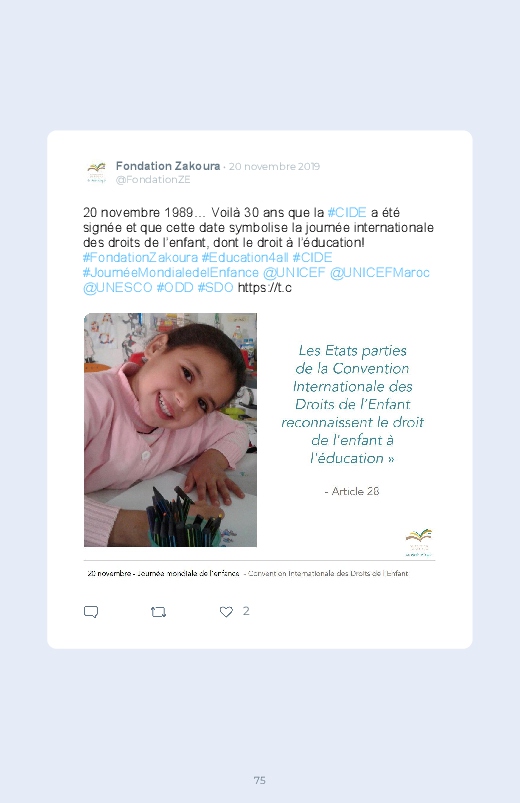Open the @UNICEF mention
This screenshot has height=803, width=520.
pos(294,273)
